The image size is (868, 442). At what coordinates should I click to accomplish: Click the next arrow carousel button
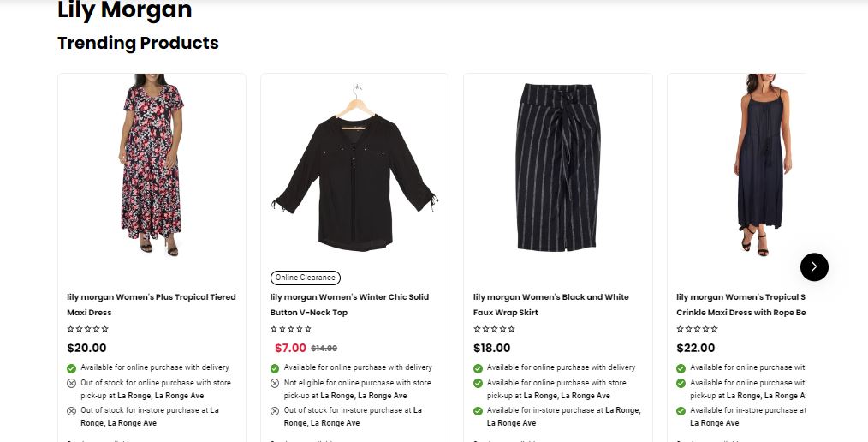point(814,266)
